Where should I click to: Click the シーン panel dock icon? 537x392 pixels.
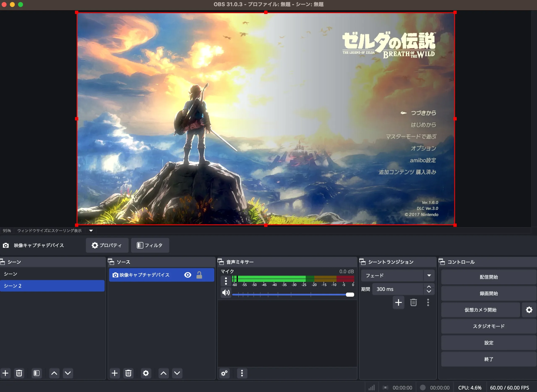coord(2,262)
